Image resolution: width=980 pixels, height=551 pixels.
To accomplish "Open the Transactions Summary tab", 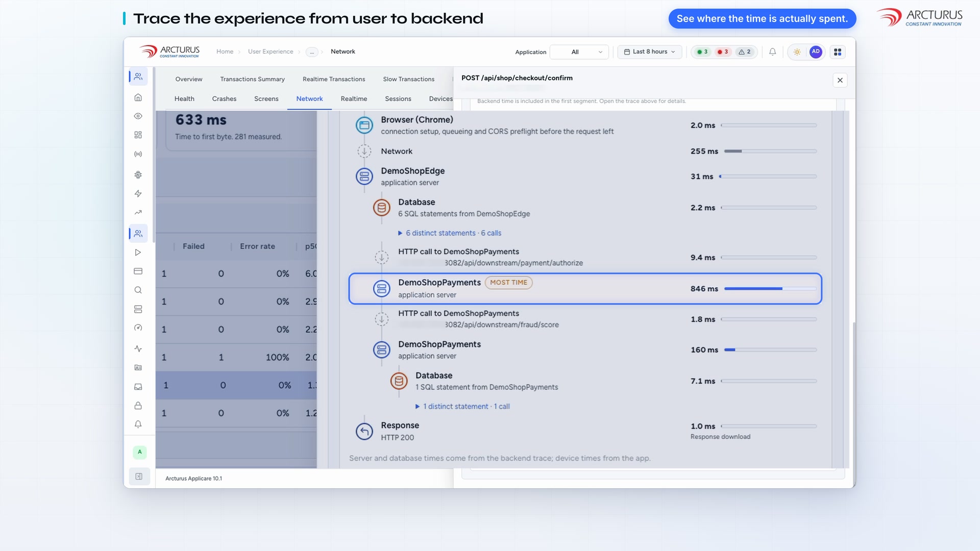I will (x=252, y=79).
